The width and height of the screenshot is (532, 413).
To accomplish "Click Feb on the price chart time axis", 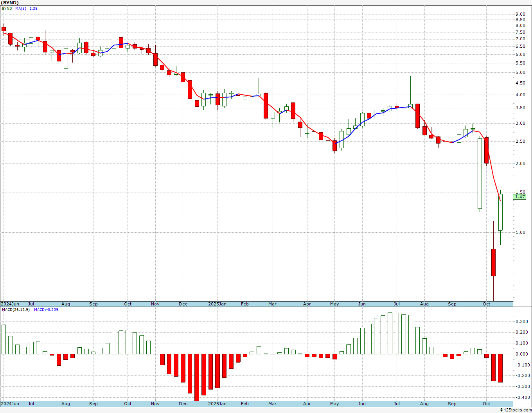I will 245,304.
